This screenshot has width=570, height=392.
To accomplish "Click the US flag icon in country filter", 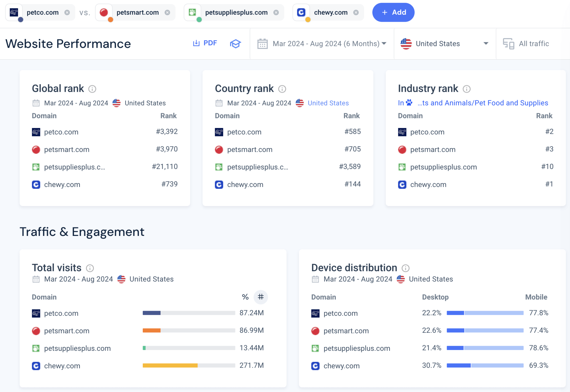I will coord(406,44).
